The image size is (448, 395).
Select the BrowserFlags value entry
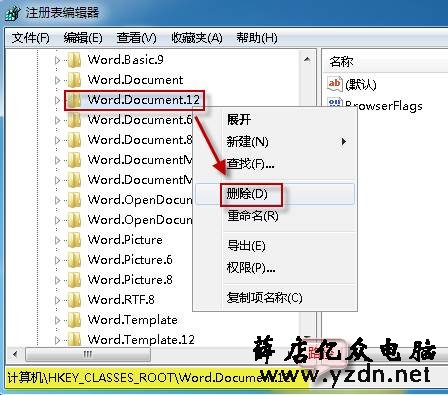tap(384, 106)
